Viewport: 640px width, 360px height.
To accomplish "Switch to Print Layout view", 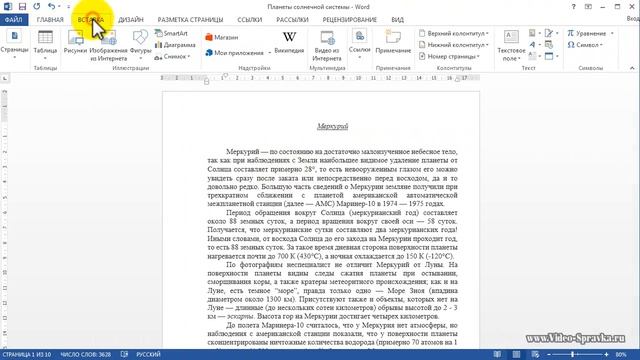I will (x=516, y=354).
